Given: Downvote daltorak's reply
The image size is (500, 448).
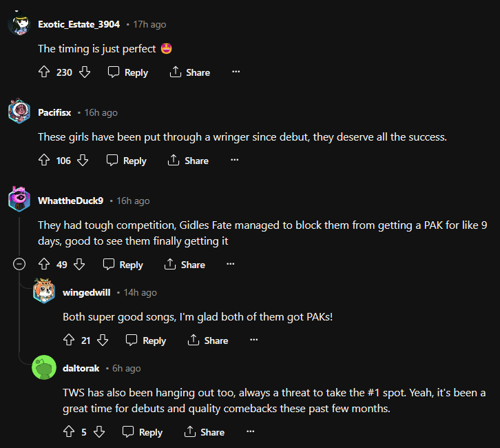Looking at the screenshot, I should coord(99,432).
